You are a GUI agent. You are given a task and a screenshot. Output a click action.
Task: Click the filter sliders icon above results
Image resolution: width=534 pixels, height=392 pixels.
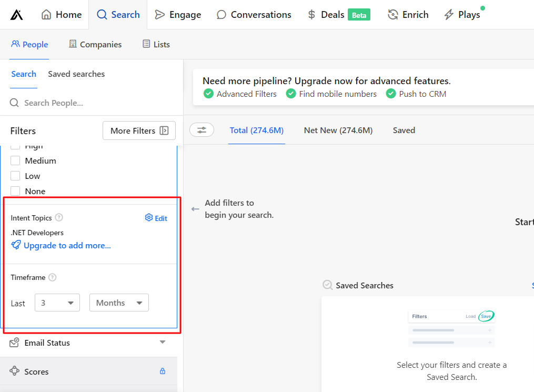coord(202,129)
